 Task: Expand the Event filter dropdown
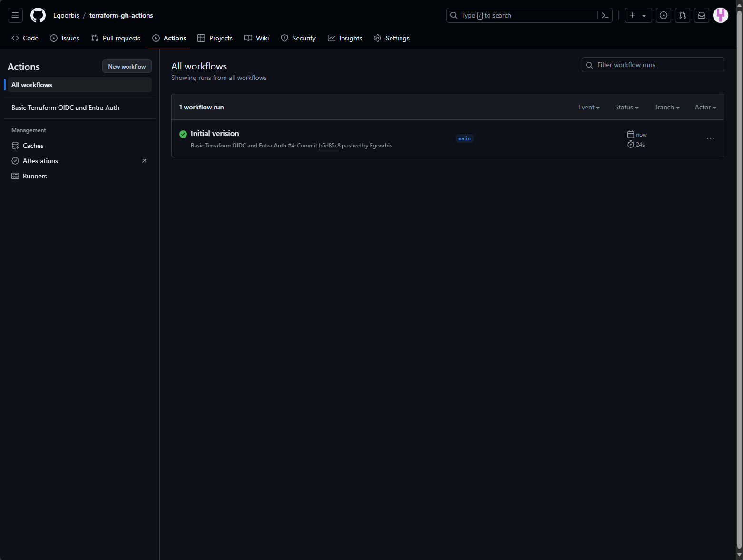coord(588,108)
